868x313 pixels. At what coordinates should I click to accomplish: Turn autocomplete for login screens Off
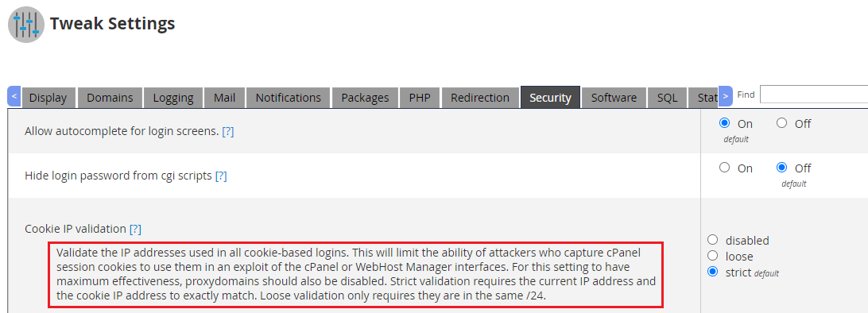(x=781, y=123)
